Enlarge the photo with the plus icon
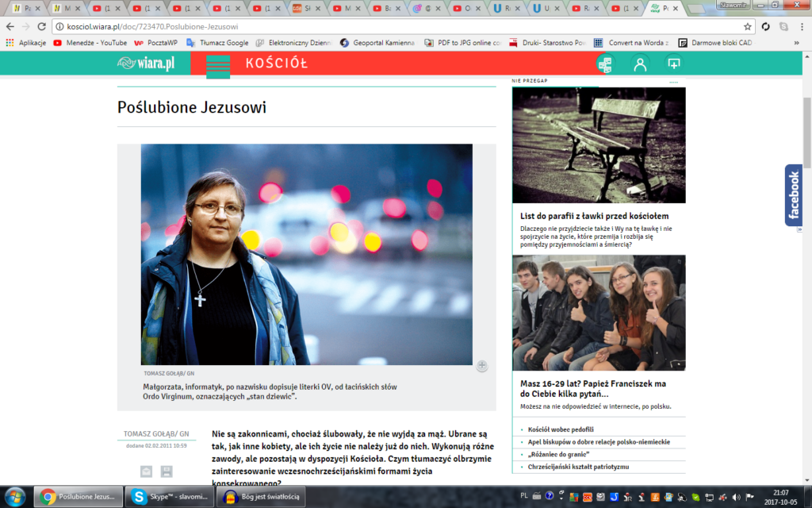The image size is (812, 508). (x=481, y=366)
